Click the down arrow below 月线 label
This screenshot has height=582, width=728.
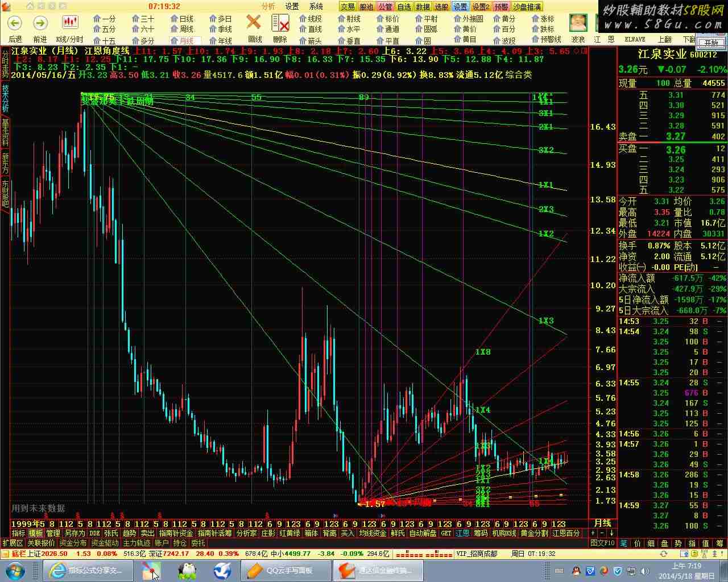tap(611, 533)
